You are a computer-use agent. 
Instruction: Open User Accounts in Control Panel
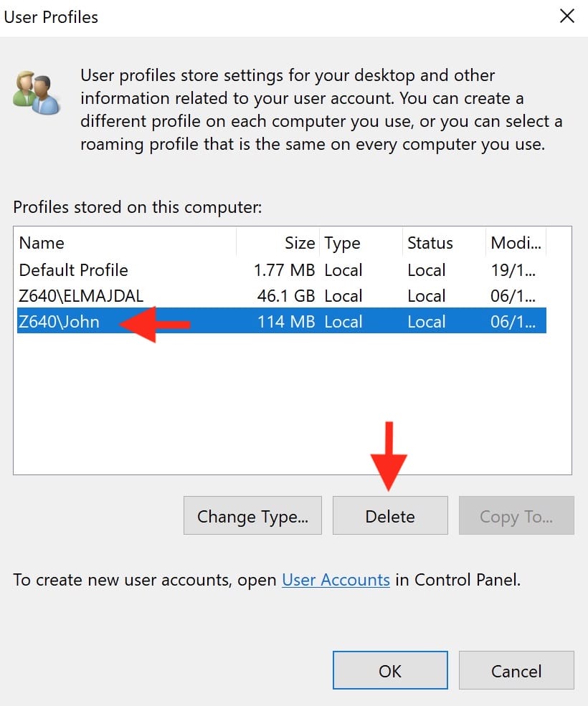tap(335, 580)
